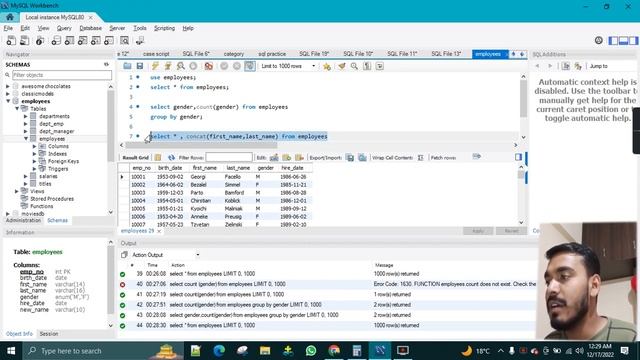Click the Jump to button in SQL Additions
This screenshot has width=640, height=360.
pos(598,66)
